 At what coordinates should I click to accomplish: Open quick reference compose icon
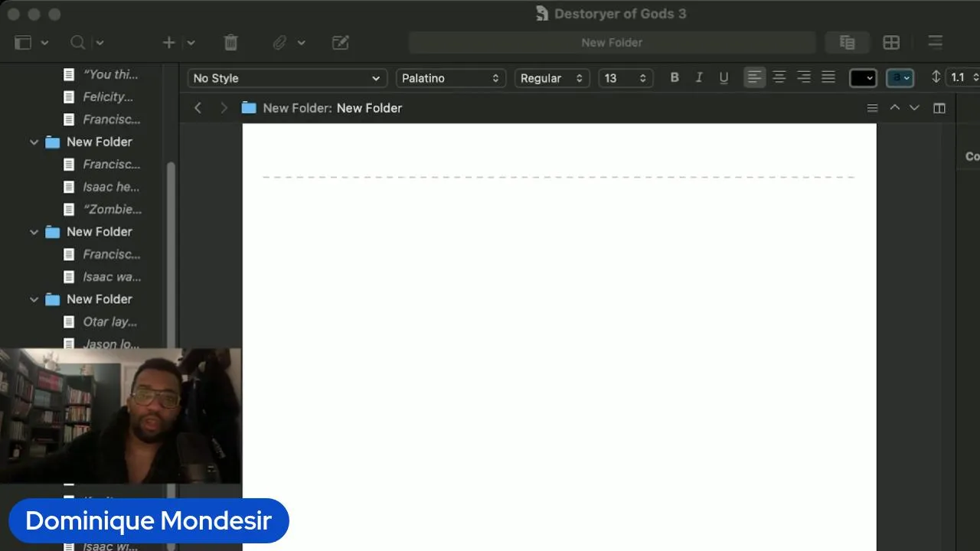pos(341,43)
